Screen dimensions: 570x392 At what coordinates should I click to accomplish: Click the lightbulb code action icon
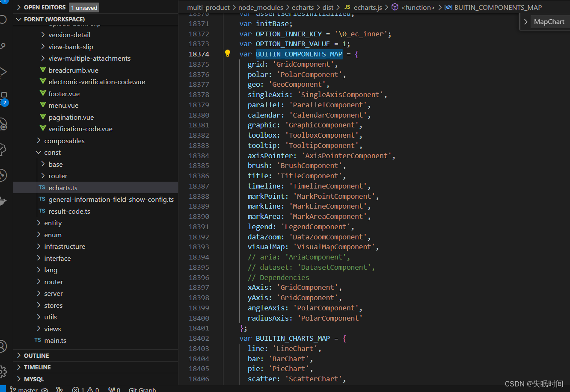click(228, 54)
